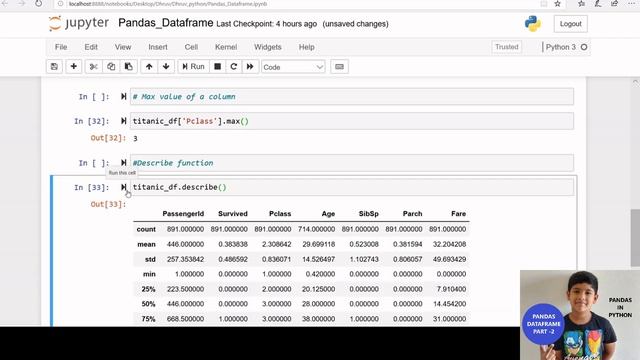Click into the titanic_df.describe() cell

pyautogui.click(x=352, y=187)
